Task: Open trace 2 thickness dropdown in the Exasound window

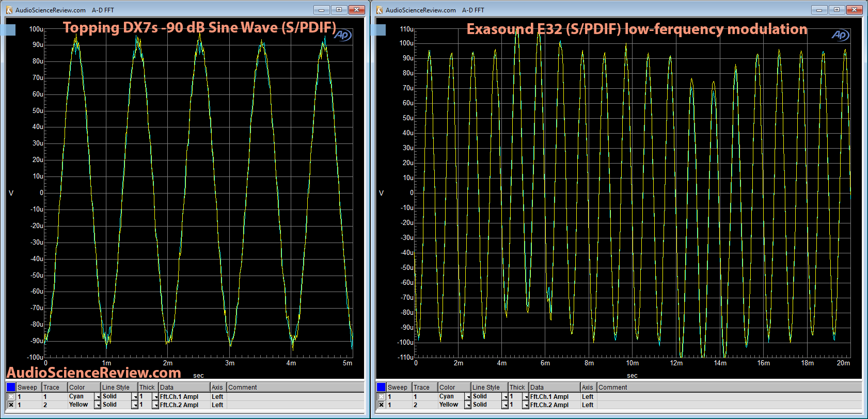Action: tap(526, 405)
